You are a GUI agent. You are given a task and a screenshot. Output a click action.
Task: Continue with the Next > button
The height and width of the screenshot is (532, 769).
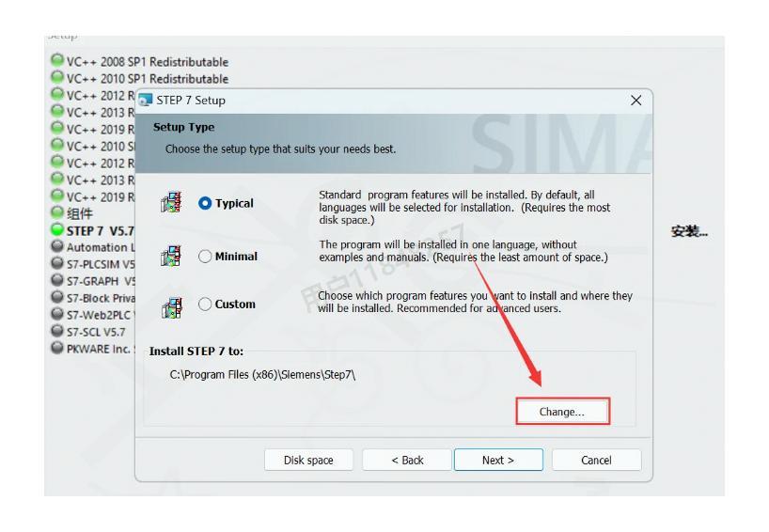498,460
